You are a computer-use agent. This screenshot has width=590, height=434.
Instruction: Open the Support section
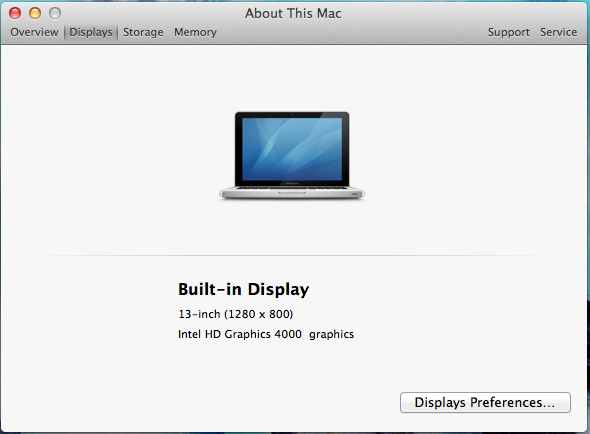(509, 32)
